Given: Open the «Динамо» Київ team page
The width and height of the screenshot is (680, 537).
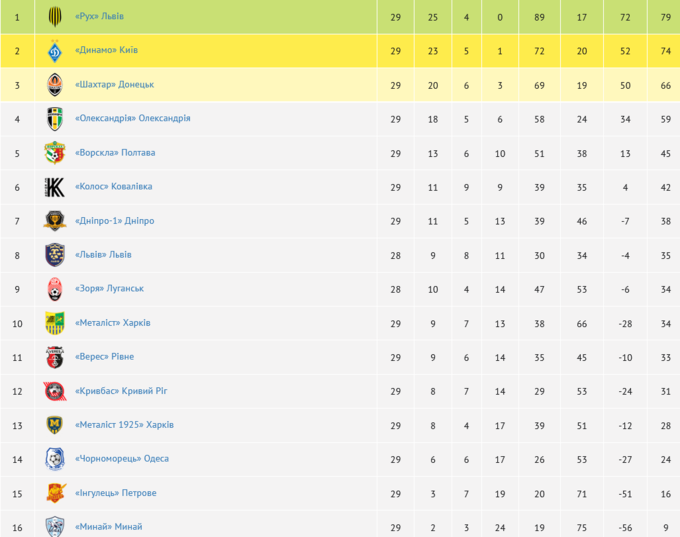Looking at the screenshot, I should click(106, 51).
